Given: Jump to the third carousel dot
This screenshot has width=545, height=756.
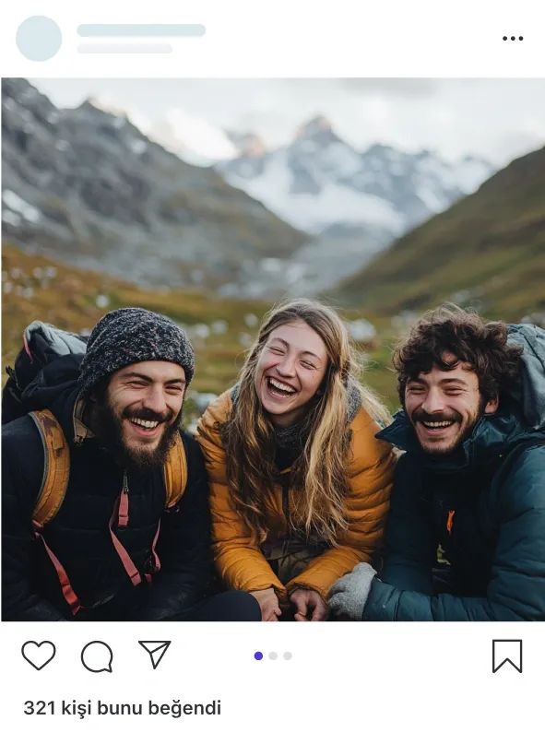Looking at the screenshot, I should pyautogui.click(x=288, y=656).
